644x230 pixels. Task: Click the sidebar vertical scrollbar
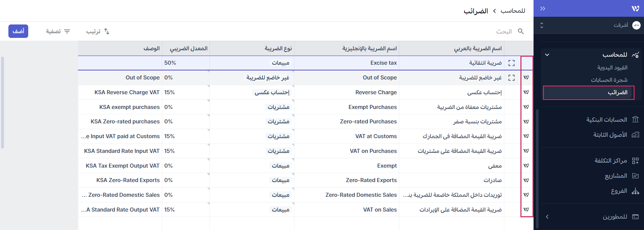pos(537,168)
